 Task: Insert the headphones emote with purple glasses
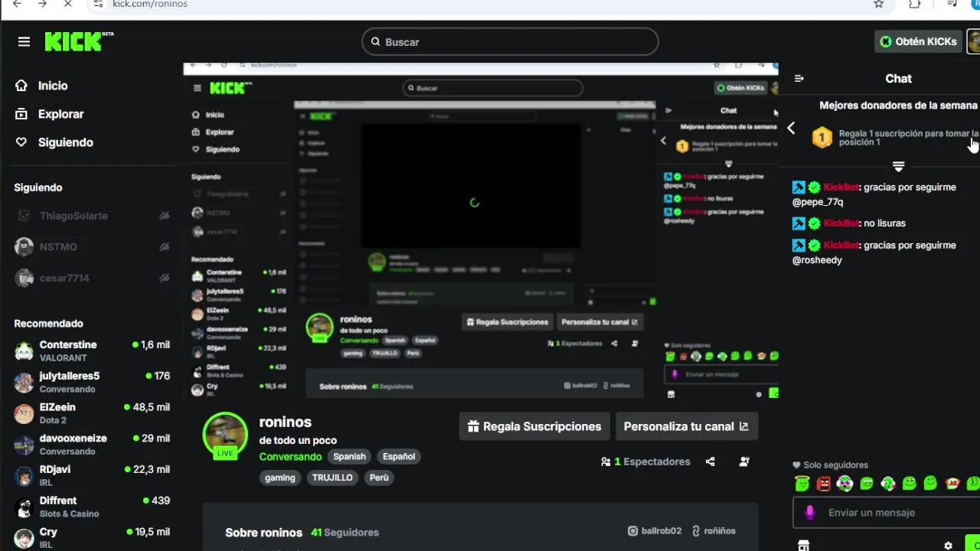click(x=844, y=483)
